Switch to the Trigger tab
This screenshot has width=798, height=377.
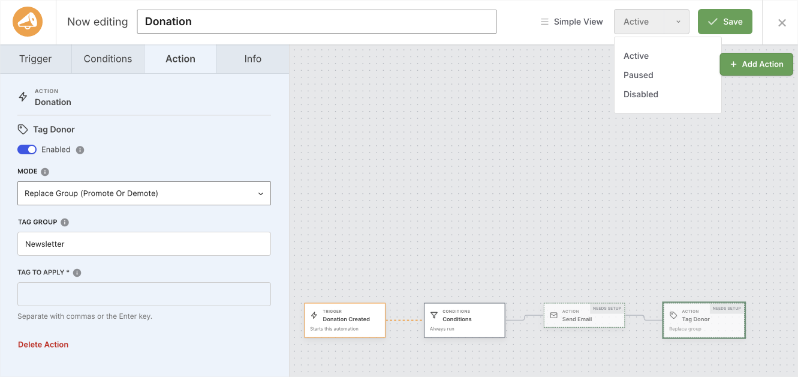tap(36, 59)
